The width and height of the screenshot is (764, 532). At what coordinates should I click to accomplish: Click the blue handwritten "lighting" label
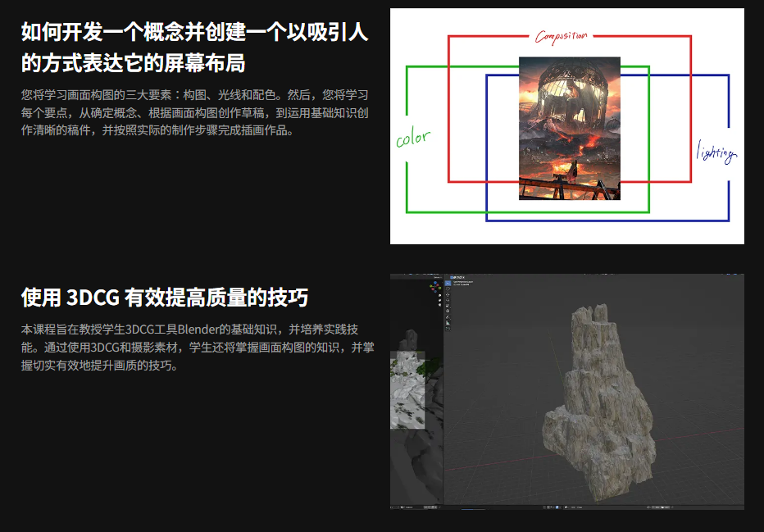pos(716,152)
